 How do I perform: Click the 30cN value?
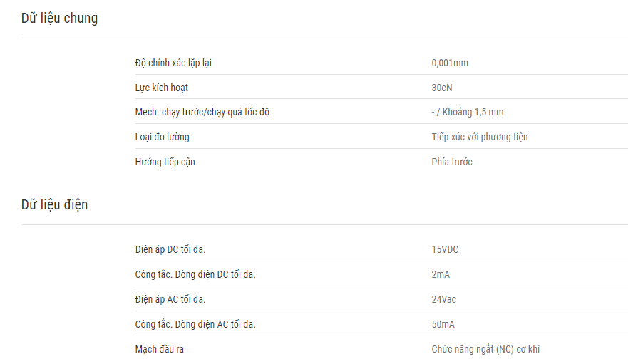[442, 88]
